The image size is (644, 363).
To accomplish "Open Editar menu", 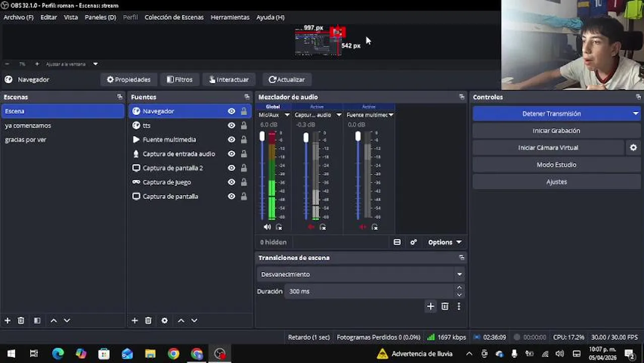I will (49, 17).
